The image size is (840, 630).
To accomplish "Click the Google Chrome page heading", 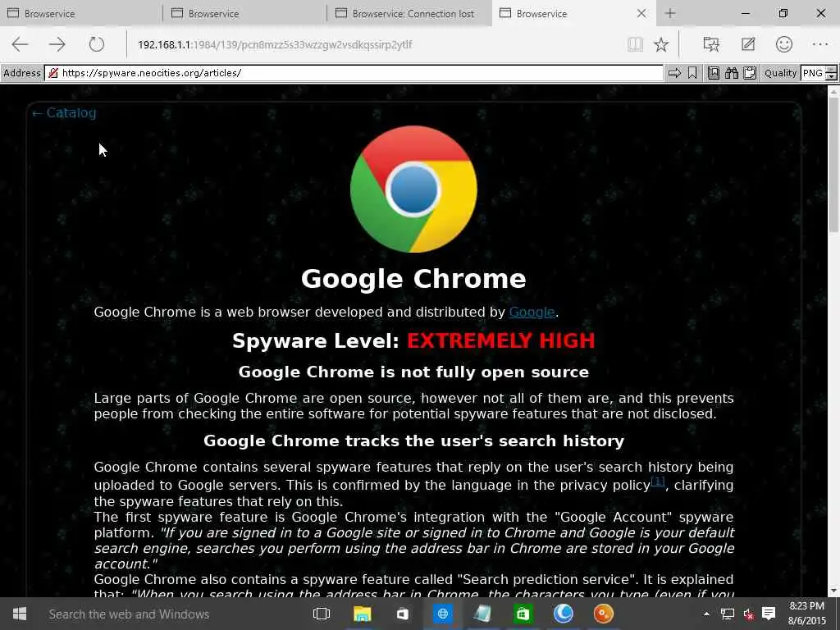I will coord(413,279).
